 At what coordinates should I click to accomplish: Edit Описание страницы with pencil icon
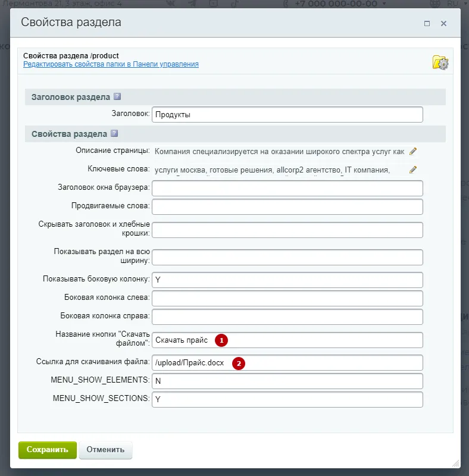coord(413,151)
